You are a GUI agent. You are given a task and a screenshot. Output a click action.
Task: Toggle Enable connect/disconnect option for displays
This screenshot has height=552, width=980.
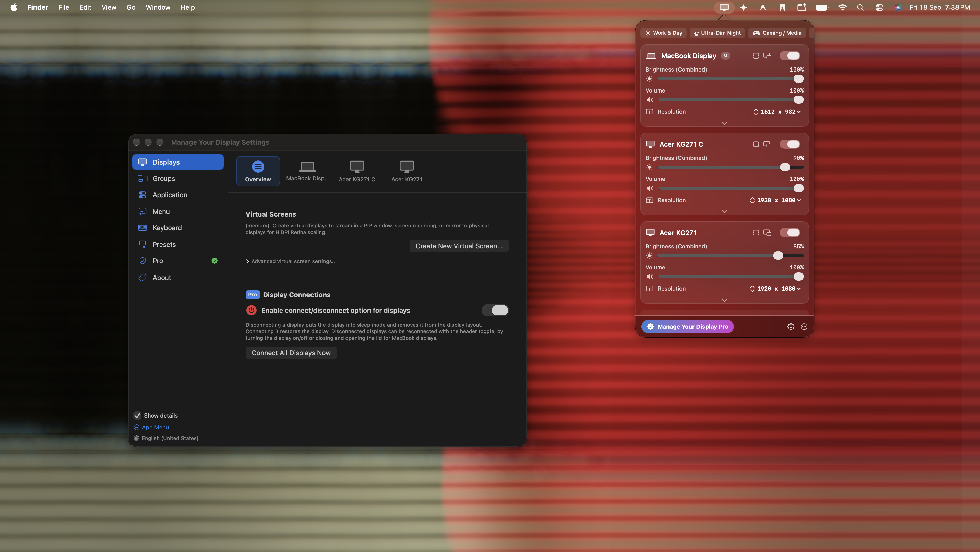tap(495, 310)
